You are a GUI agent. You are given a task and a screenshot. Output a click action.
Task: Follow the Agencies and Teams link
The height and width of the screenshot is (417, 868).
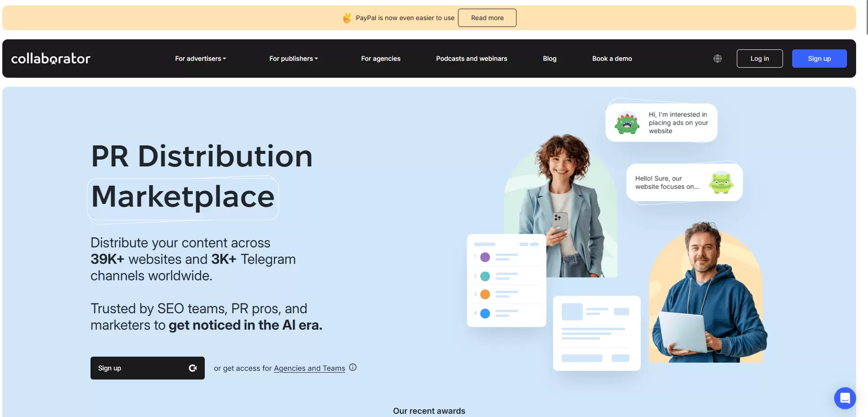[x=309, y=368]
